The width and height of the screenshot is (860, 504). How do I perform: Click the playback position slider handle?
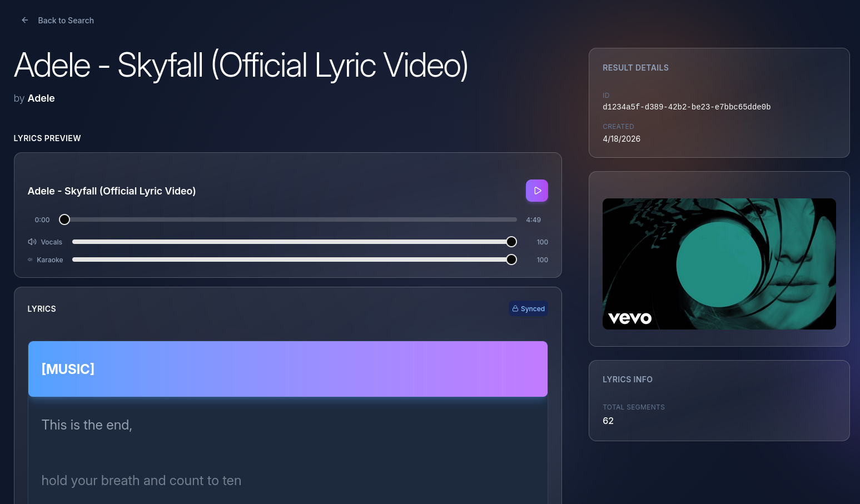pos(64,219)
